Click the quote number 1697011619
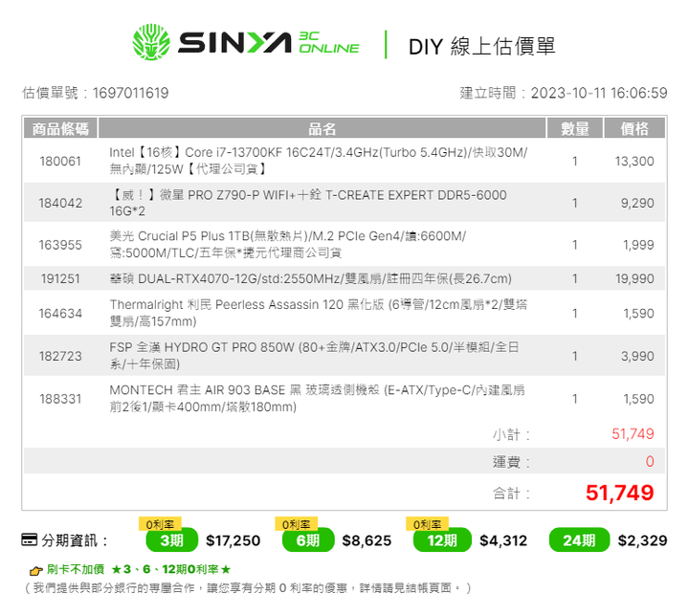Screen dimensions: 689x616 (x=130, y=93)
